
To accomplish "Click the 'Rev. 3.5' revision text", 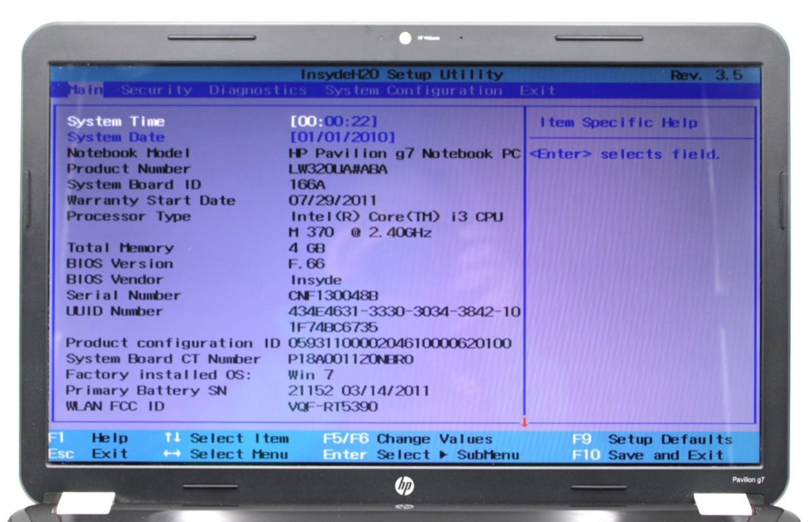I will click(706, 75).
